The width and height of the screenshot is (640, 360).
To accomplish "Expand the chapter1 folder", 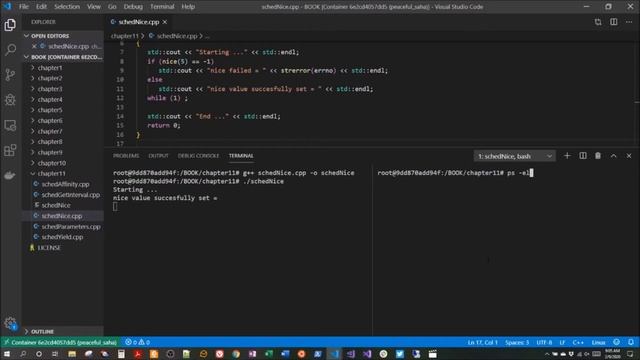I will click(x=63, y=68).
